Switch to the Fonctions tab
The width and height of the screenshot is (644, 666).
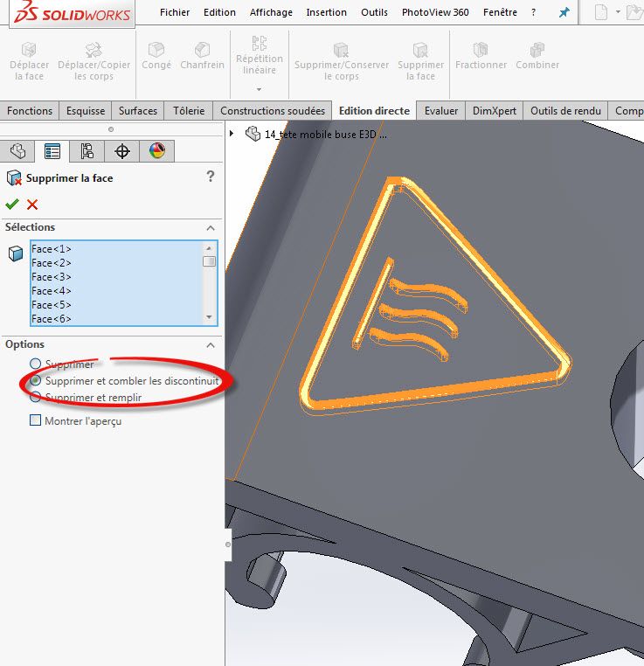pos(30,111)
